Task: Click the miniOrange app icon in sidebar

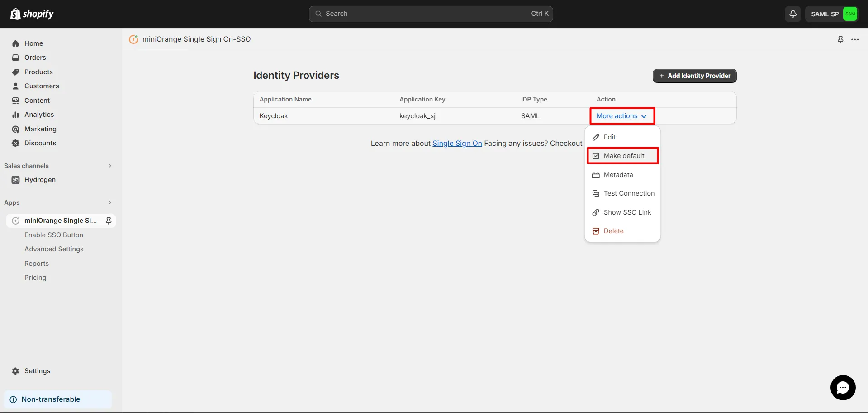Action: tap(15, 221)
